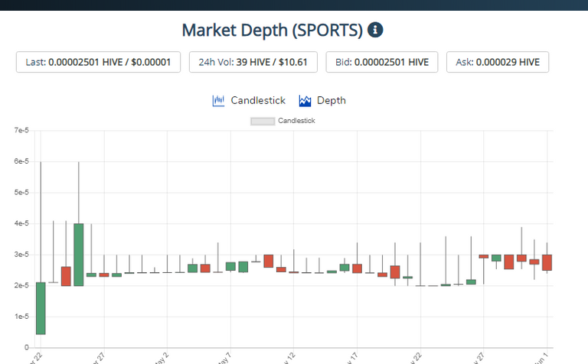
Task: Switch to Candlestick chart view
Action: [258, 101]
